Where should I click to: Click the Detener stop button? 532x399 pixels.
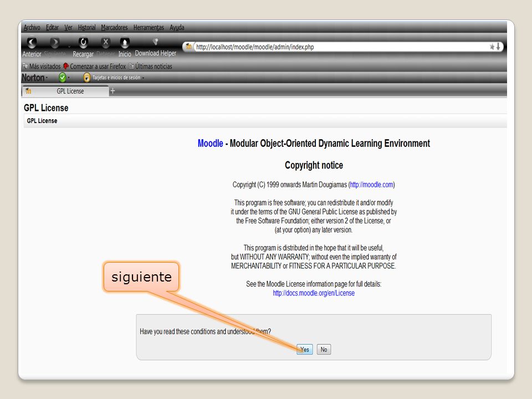click(x=105, y=47)
